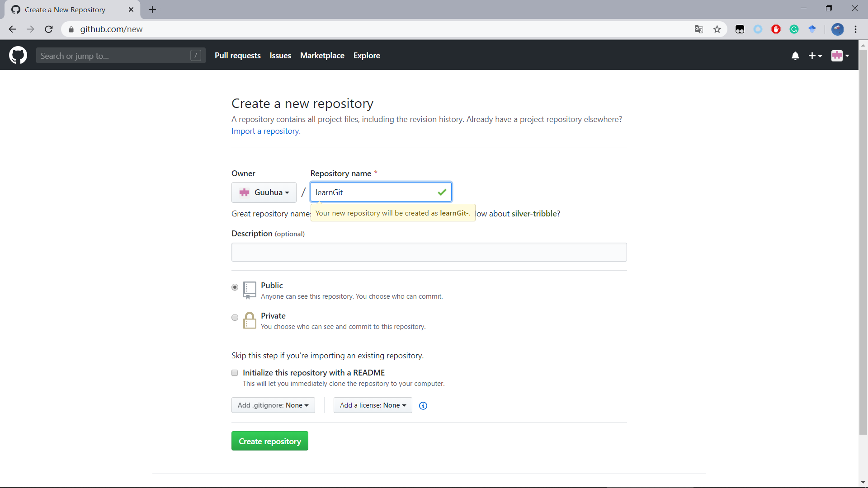Click the Google Translate icon
This screenshot has width=868, height=488.
pos(699,29)
